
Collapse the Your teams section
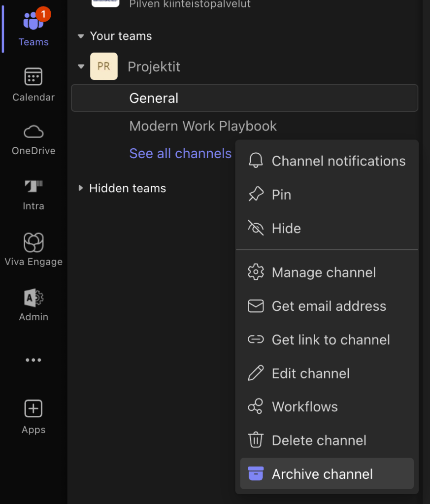[81, 36]
